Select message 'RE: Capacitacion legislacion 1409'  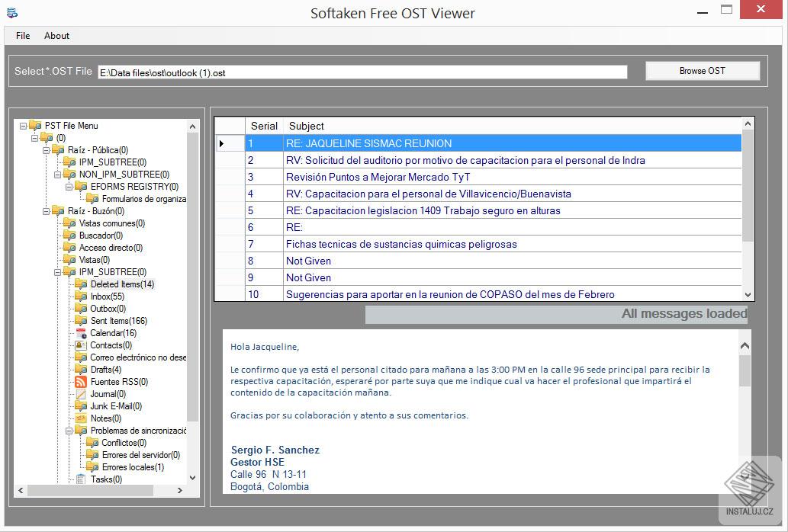click(x=423, y=210)
